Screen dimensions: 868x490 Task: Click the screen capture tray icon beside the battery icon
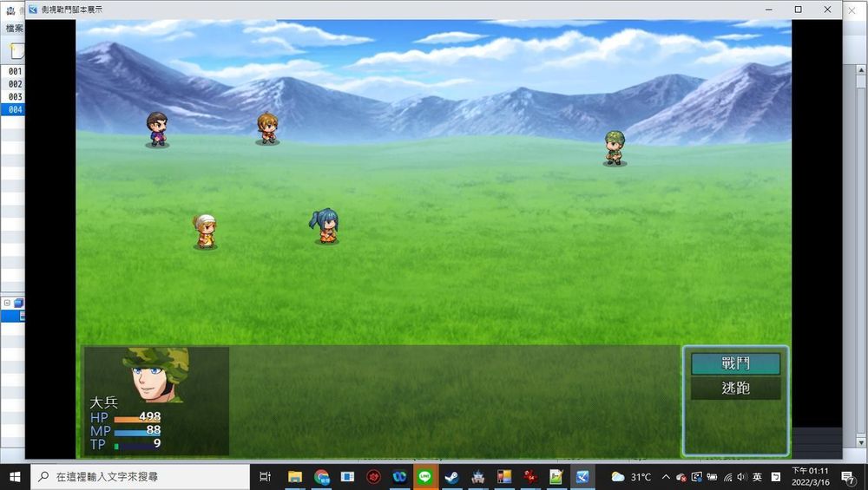point(697,477)
